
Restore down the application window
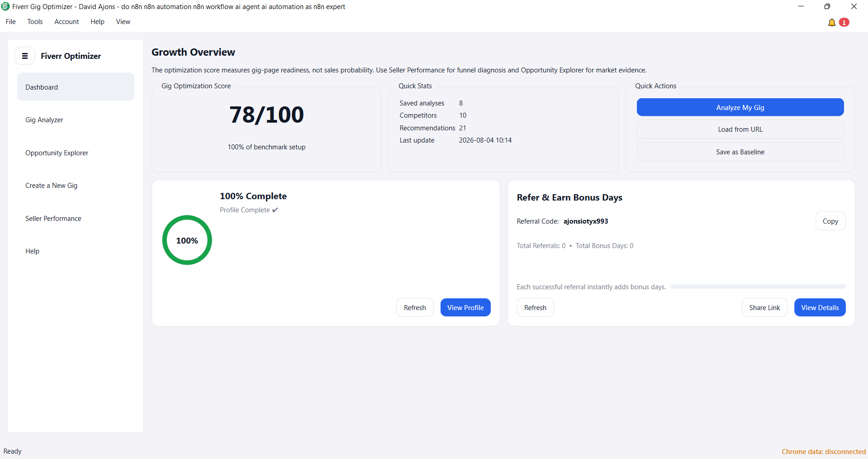click(x=827, y=6)
